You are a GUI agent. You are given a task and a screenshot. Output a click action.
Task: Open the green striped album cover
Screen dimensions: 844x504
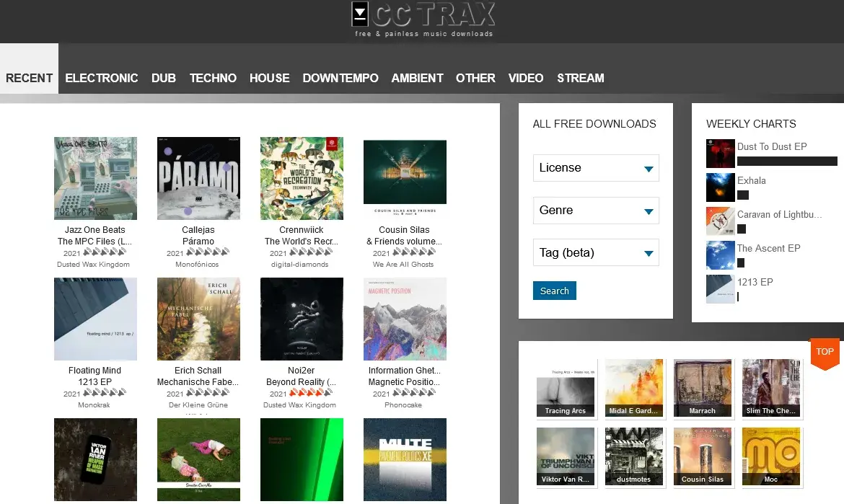point(302,460)
